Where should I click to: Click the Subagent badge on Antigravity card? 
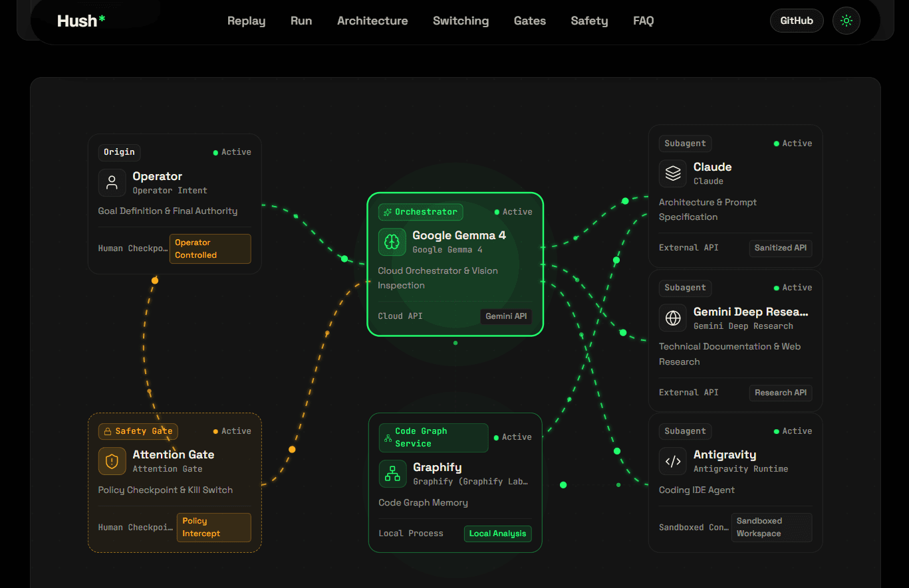[x=685, y=431]
